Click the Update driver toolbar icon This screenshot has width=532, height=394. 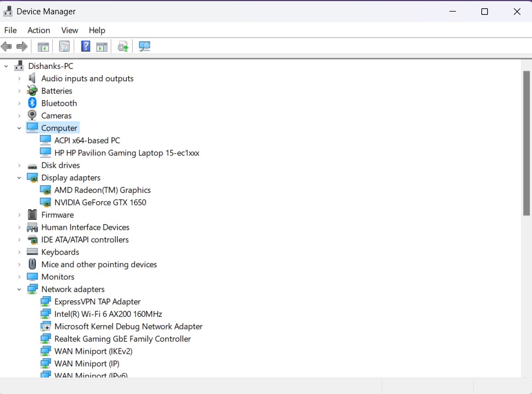tap(122, 46)
